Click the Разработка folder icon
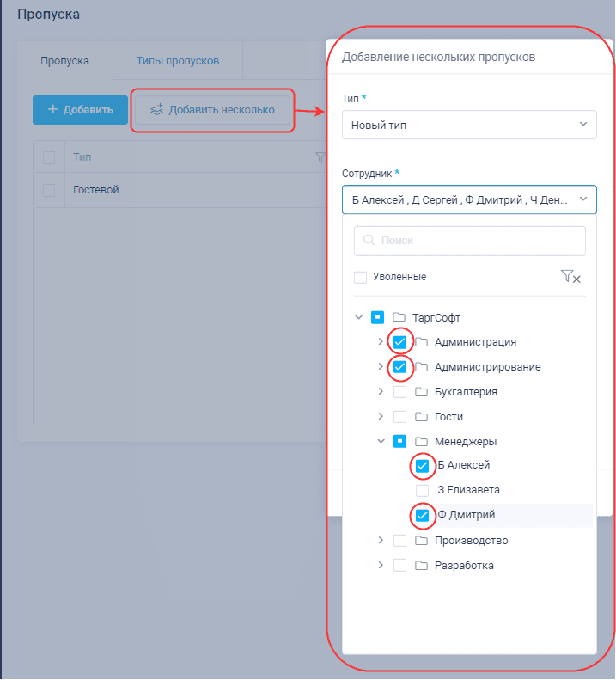Image resolution: width=616 pixels, height=680 pixels. (x=421, y=566)
